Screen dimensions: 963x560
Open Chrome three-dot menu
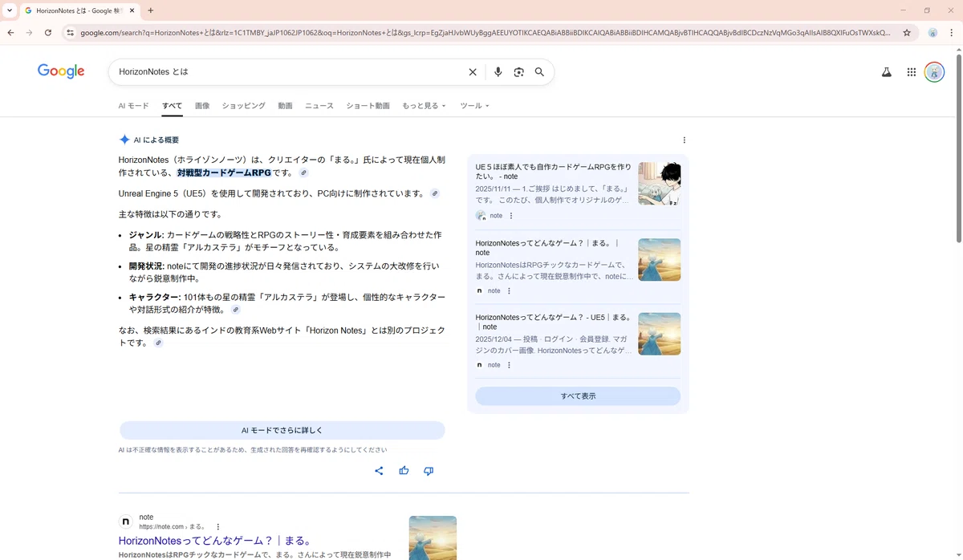click(x=952, y=33)
